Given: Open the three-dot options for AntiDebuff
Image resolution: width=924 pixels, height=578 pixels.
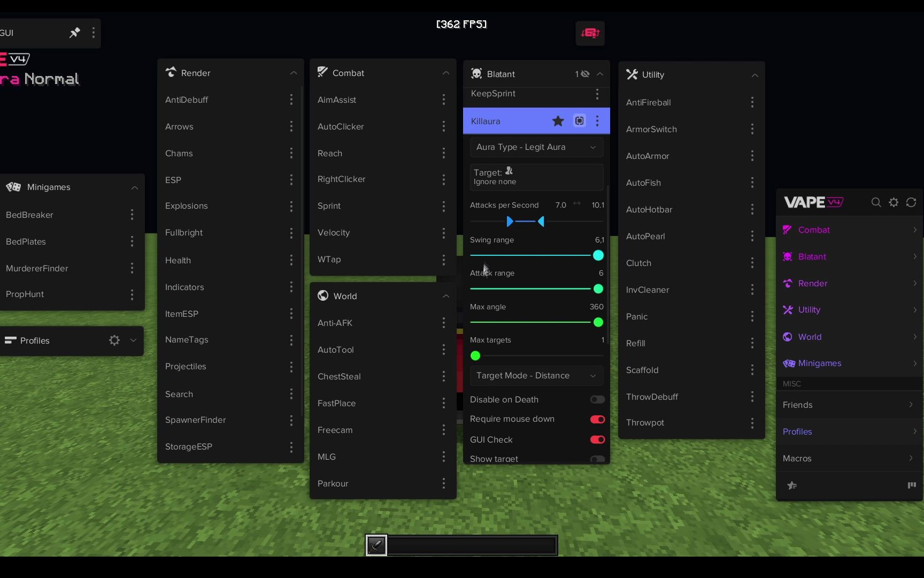Looking at the screenshot, I should point(291,100).
